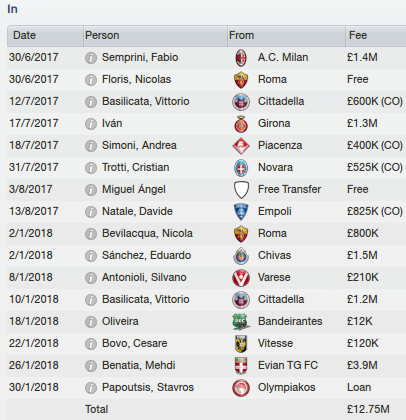Sort by the Person column header
Image resolution: width=406 pixels, height=420 pixels.
tap(155, 36)
